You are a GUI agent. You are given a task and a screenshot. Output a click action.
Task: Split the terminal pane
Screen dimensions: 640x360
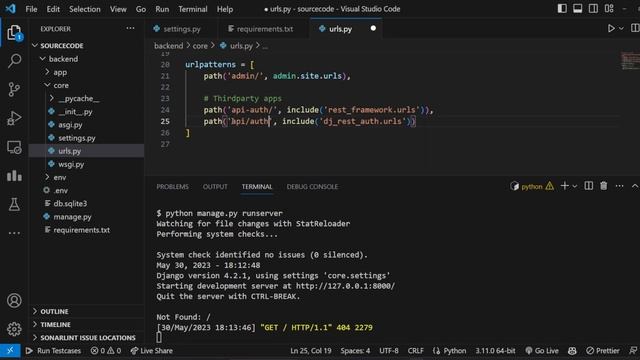click(x=589, y=186)
